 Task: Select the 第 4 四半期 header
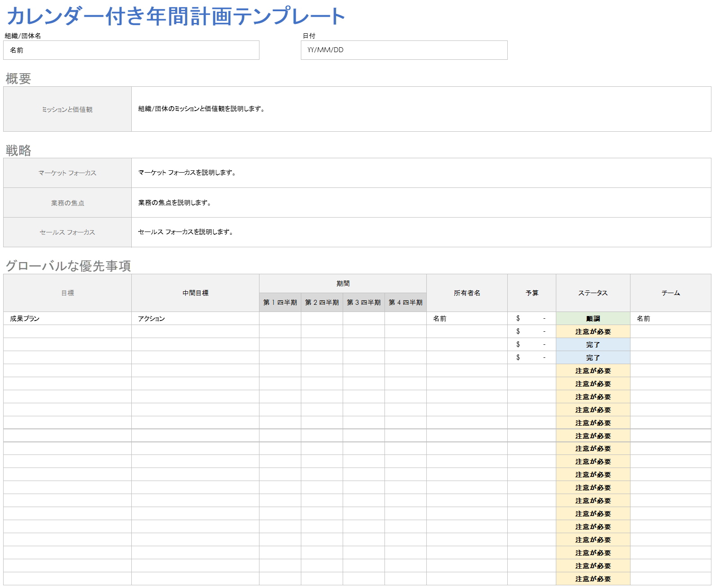pos(406,303)
